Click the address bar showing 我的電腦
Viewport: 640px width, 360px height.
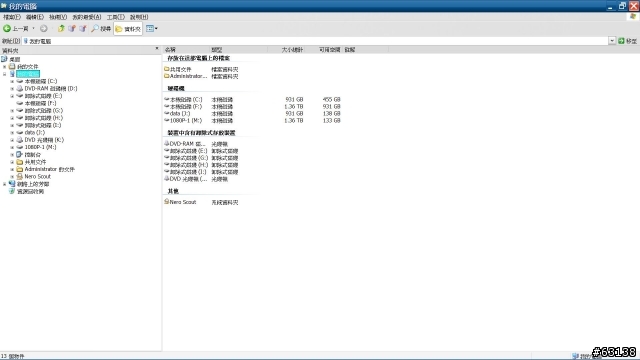[x=315, y=41]
